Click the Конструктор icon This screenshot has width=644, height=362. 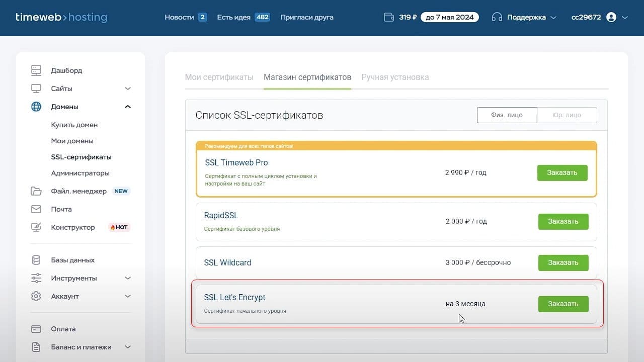(36, 227)
